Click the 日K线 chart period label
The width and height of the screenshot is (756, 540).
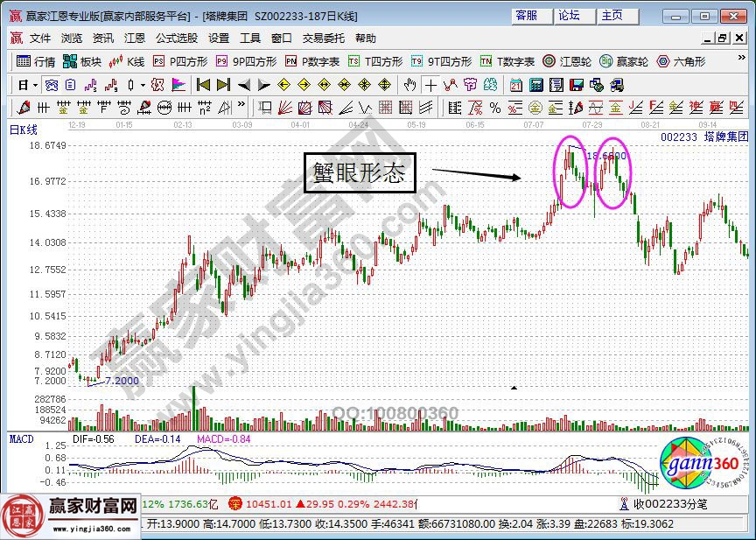click(24, 130)
